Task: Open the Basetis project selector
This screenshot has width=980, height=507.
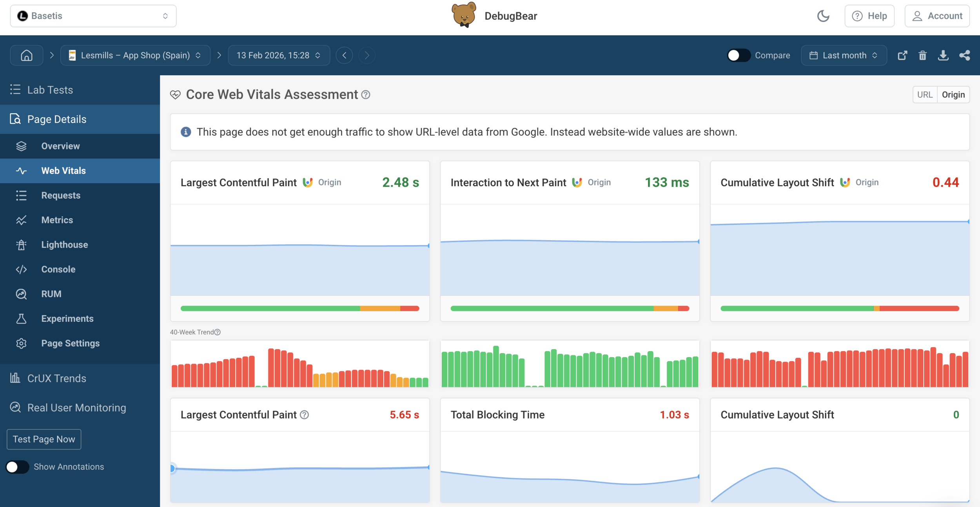Action: click(x=93, y=16)
